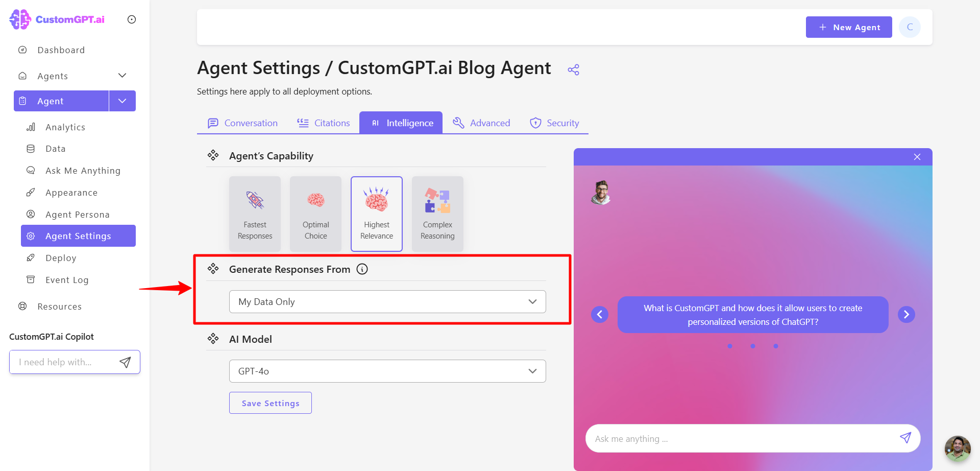Choose the Complex Reasoning capability card
The height and width of the screenshot is (471, 980).
[x=437, y=214]
